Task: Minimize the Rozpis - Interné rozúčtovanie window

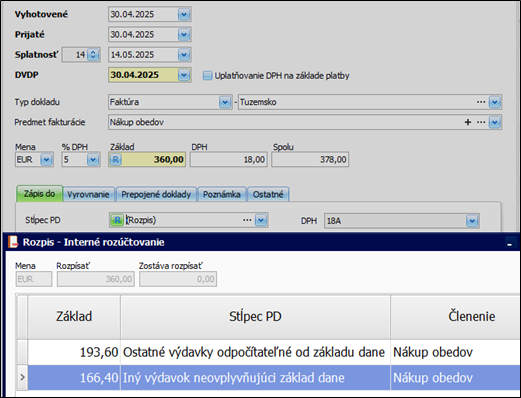Action: click(x=509, y=244)
